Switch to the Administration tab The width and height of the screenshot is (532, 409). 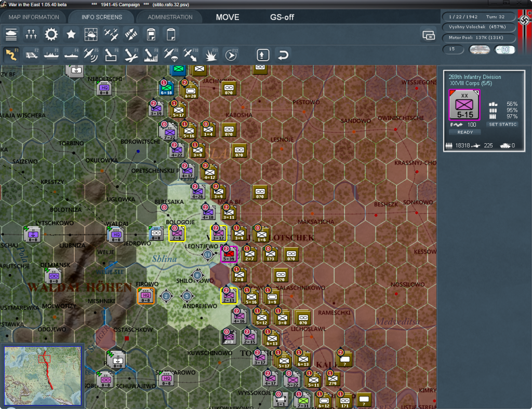[x=170, y=17]
